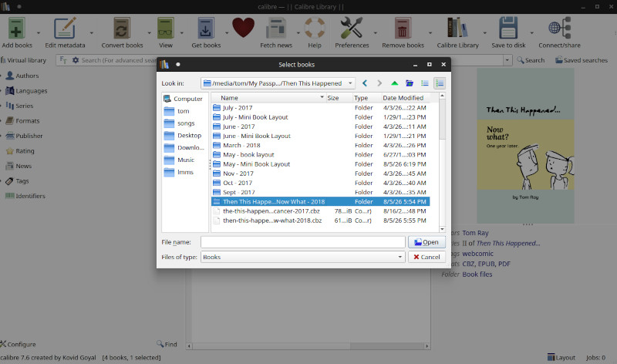The width and height of the screenshot is (617, 364).
Task: Click the Get books icon
Action: pyautogui.click(x=206, y=29)
